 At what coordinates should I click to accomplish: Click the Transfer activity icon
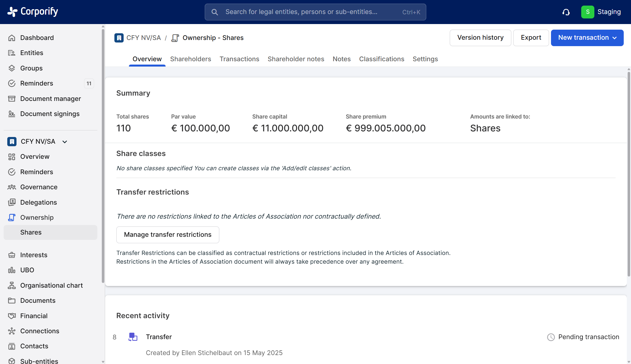(x=133, y=337)
